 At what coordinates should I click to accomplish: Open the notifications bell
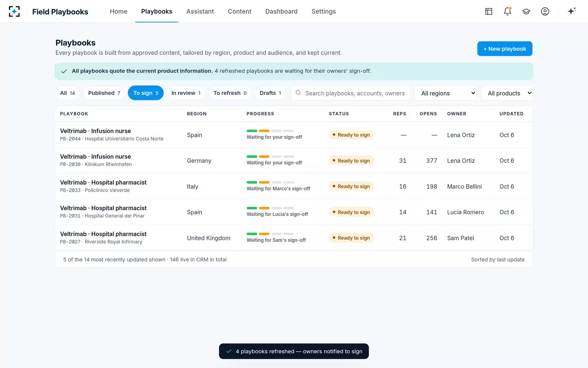(x=508, y=11)
